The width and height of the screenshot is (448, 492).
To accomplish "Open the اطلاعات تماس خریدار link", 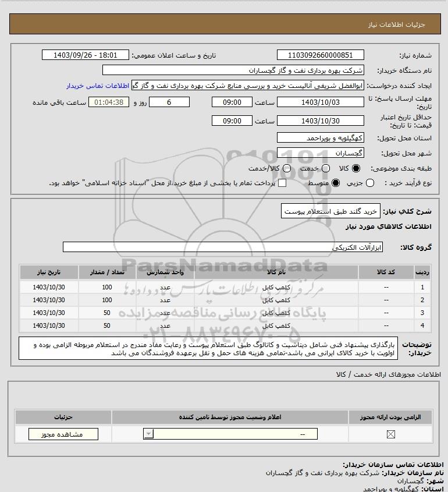I will click(98, 86).
